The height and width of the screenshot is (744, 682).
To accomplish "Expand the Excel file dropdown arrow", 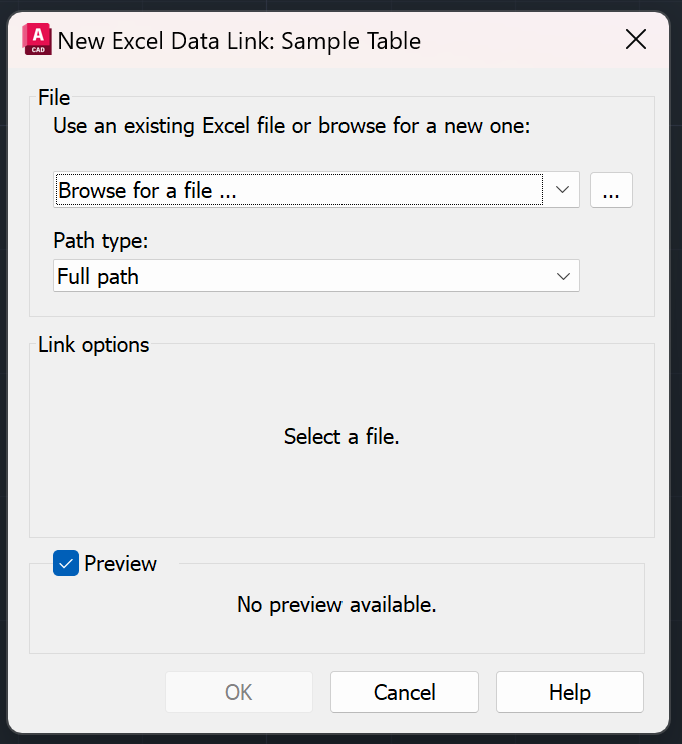I will (x=562, y=189).
